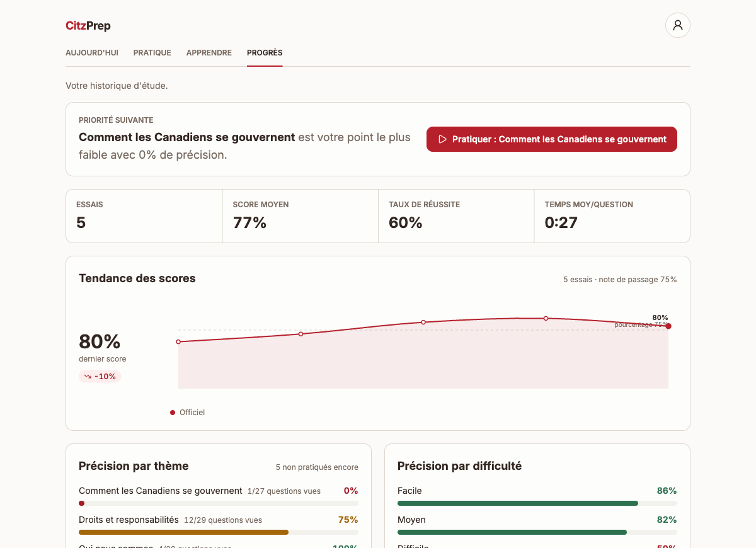Click the 75% value for Droits et responsabilités
756x548 pixels.
tap(348, 520)
